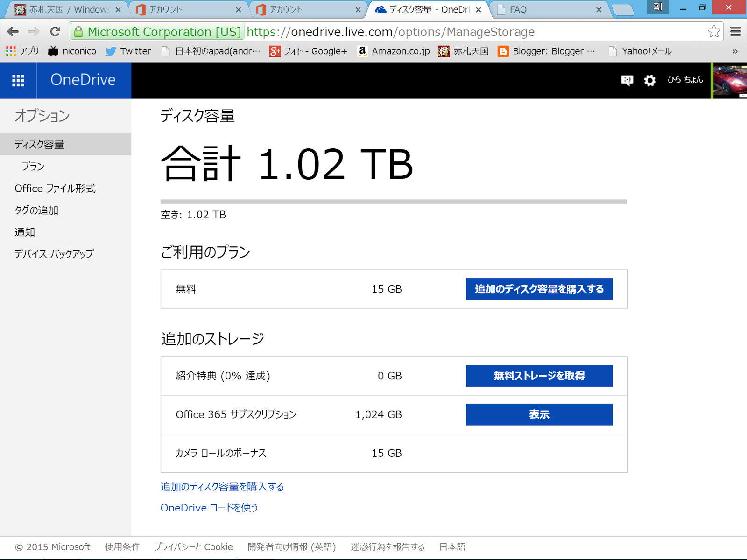Open the 赤札天国 bookmark
Image resolution: width=747 pixels, height=560 pixels.
point(464,51)
